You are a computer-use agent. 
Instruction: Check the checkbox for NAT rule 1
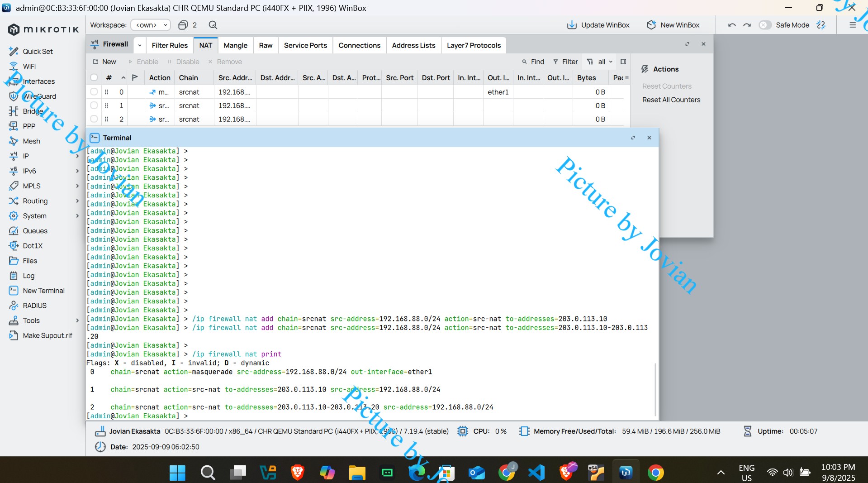click(x=94, y=105)
